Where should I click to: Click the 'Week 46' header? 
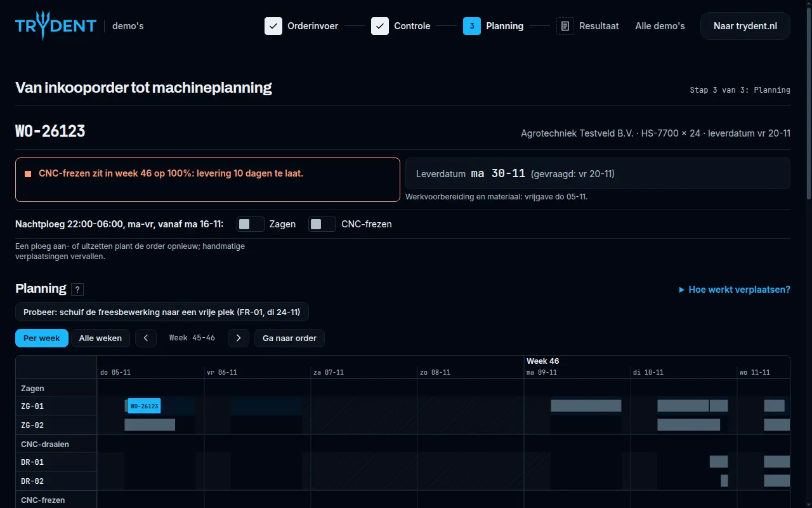[x=543, y=361]
